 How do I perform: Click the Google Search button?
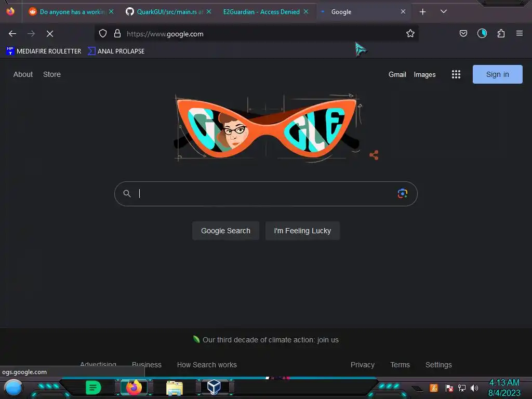pyautogui.click(x=225, y=231)
